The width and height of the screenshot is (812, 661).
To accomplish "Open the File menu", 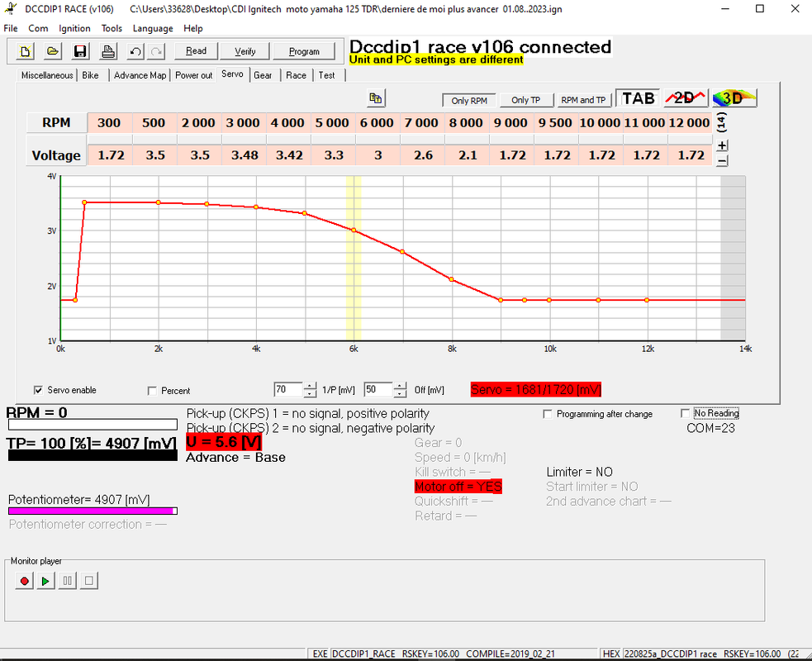I will tap(11, 28).
